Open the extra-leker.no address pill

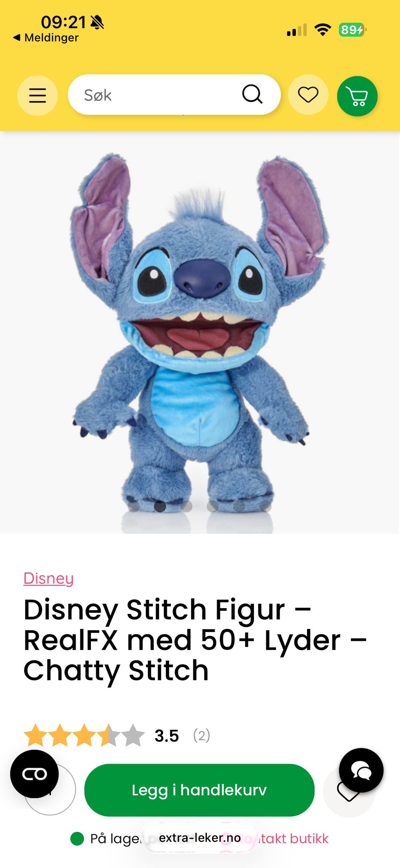(200, 838)
